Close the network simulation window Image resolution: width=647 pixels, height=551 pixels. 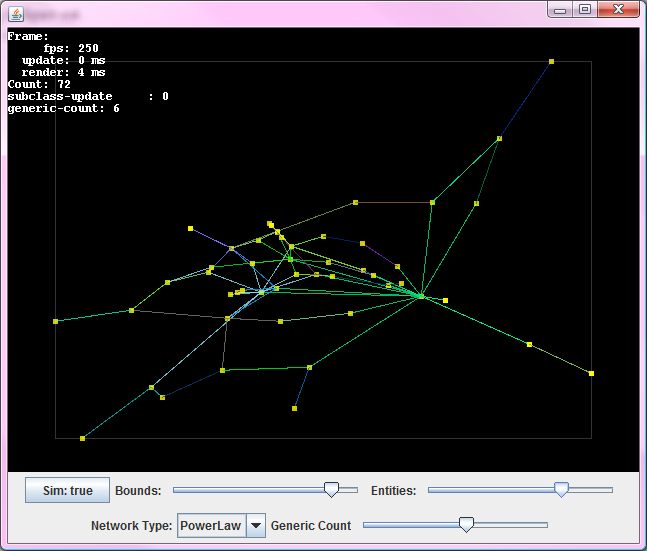coord(619,9)
